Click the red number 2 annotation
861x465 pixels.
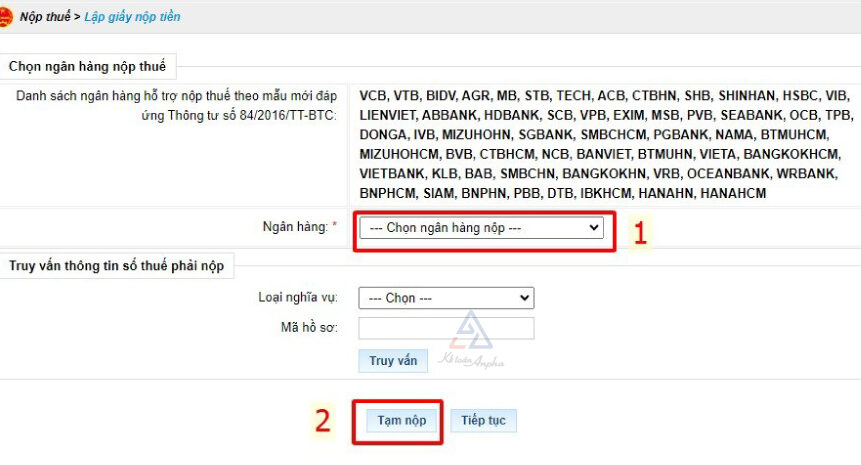click(322, 421)
